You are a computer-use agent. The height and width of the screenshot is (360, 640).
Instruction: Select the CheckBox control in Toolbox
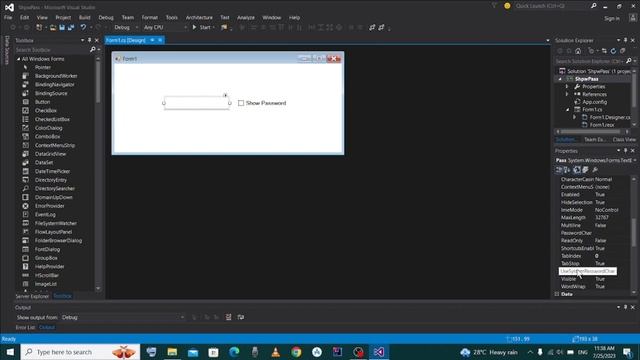click(46, 111)
